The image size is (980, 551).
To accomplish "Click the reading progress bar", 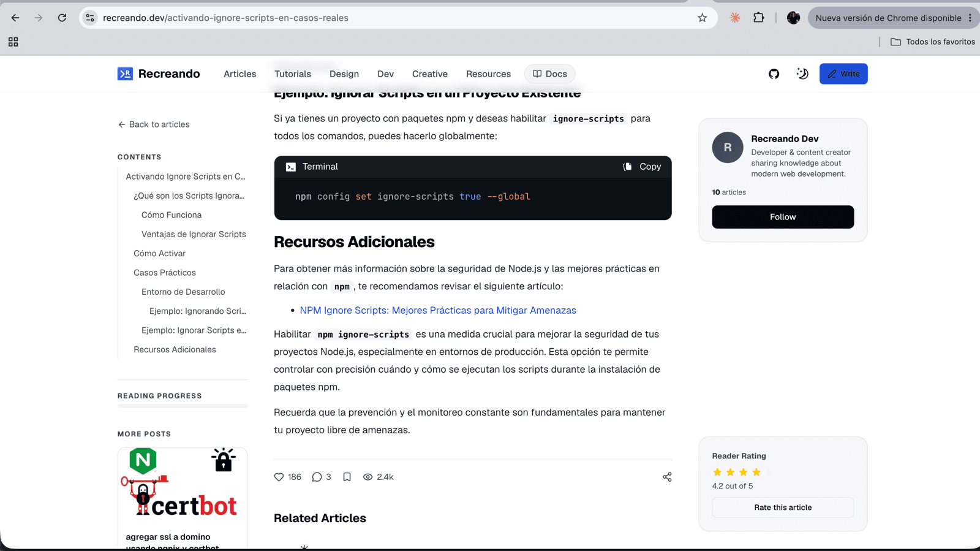I will (x=183, y=406).
